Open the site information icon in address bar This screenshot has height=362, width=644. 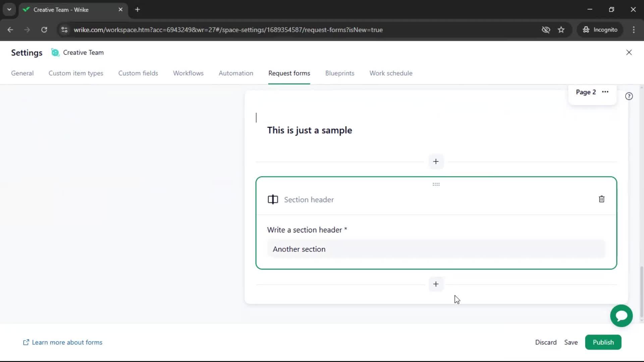pos(64,30)
